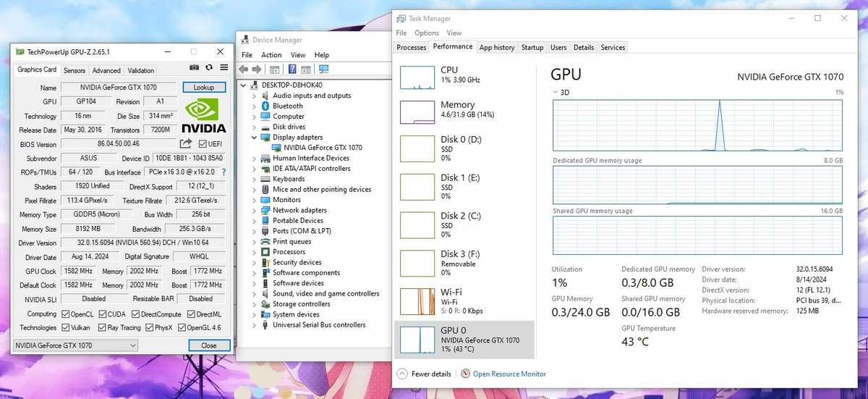Click the Device Manager help toolbar icon
The height and width of the screenshot is (399, 868).
(x=292, y=70)
